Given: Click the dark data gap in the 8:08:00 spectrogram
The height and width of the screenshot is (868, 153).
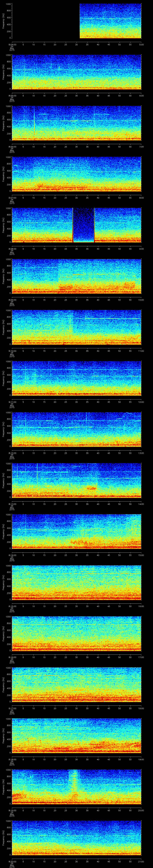Looking at the screenshot, I should pyautogui.click(x=83, y=225).
